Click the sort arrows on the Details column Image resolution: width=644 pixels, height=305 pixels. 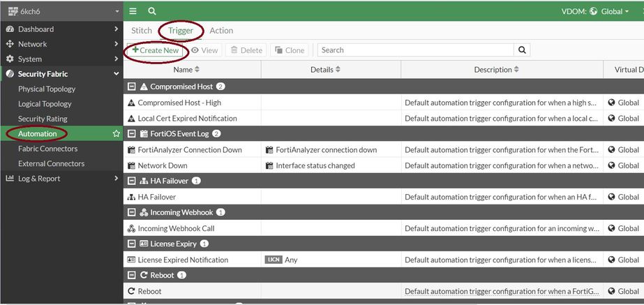[338, 70]
